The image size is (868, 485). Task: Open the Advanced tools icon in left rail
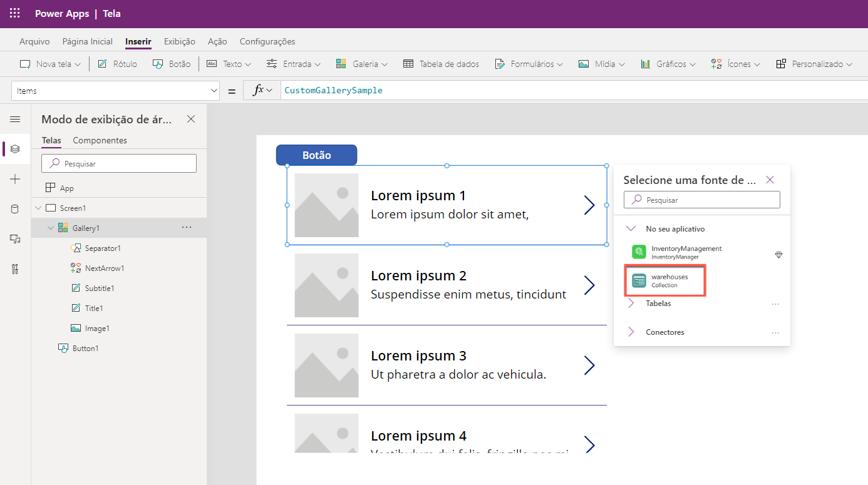15,269
